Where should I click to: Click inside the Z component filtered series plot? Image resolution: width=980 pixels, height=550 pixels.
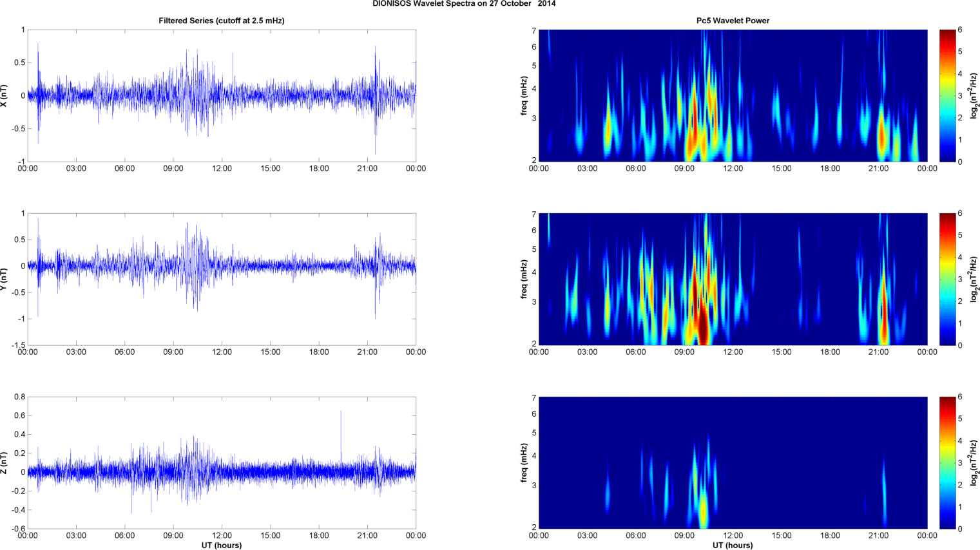222,462
